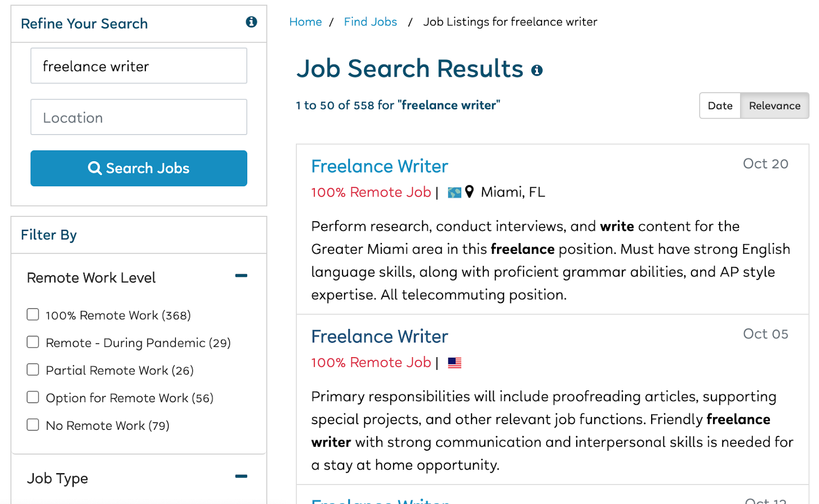The height and width of the screenshot is (504, 819).
Task: Click the info icon beside Refine Your Search
Action: (x=251, y=22)
